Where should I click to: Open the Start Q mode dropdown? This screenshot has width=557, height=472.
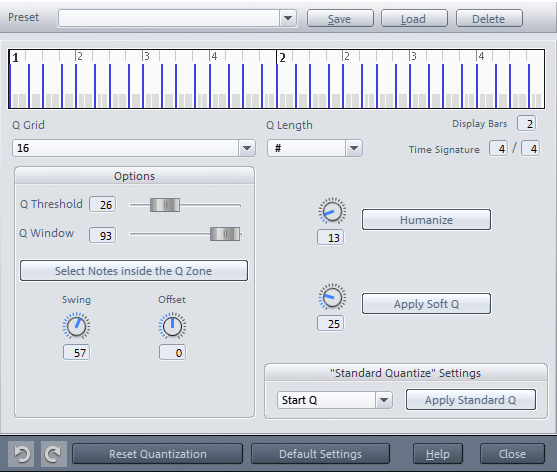384,400
